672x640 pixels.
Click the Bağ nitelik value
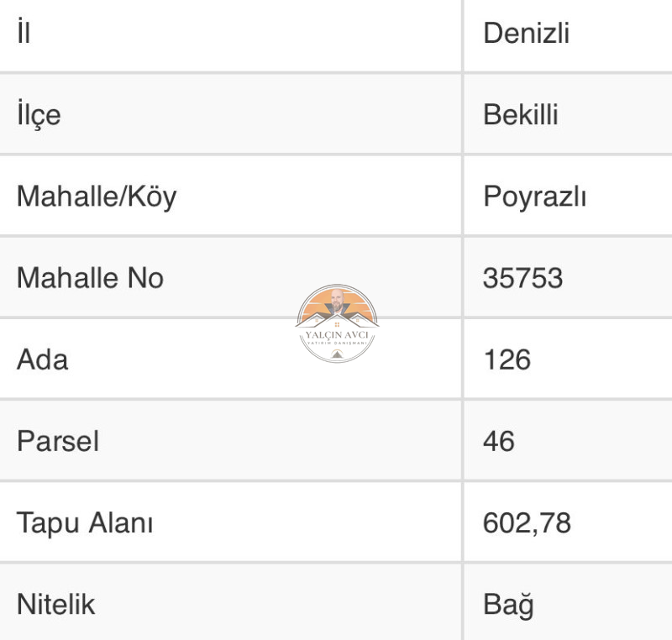[x=509, y=605]
